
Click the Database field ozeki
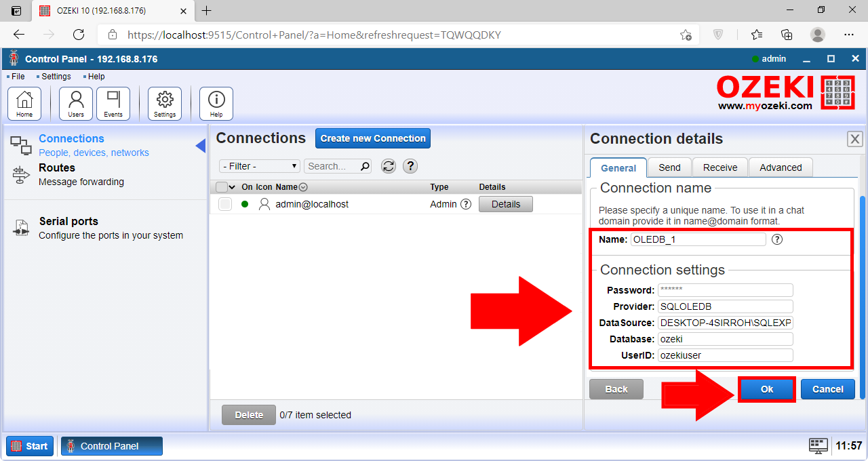tap(726, 339)
